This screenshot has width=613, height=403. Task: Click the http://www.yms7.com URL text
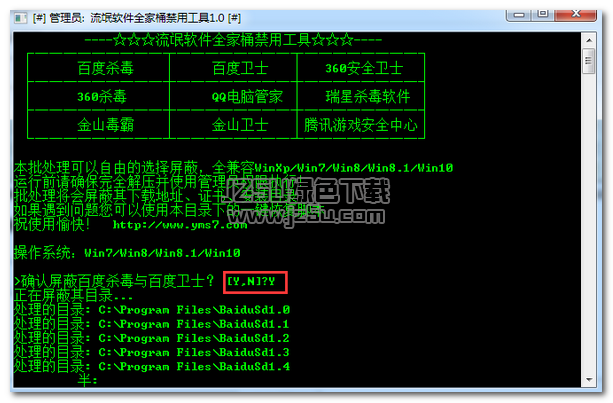pyautogui.click(x=180, y=225)
